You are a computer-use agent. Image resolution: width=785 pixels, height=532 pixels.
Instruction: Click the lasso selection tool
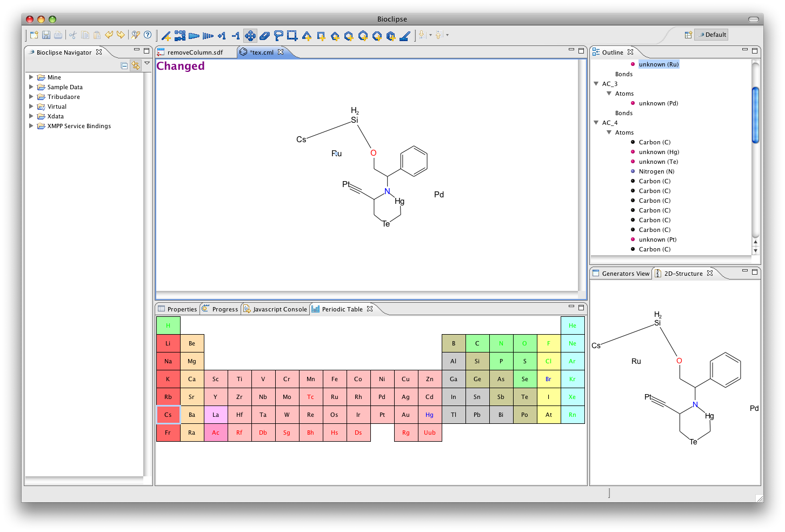(278, 36)
